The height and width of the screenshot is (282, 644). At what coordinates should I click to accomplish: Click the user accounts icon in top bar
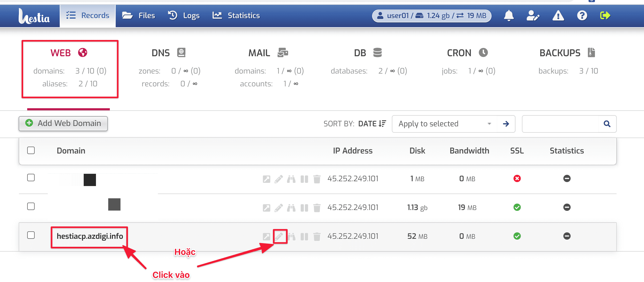533,15
